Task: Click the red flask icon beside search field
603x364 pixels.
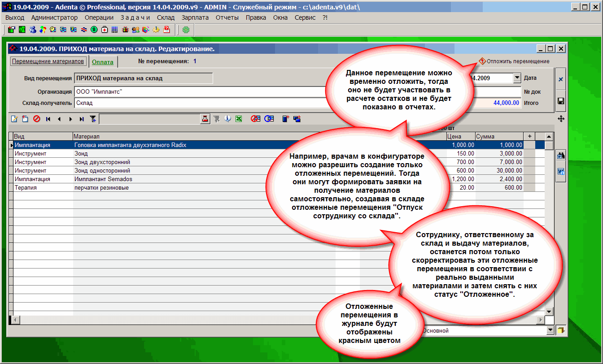Action: (x=205, y=119)
